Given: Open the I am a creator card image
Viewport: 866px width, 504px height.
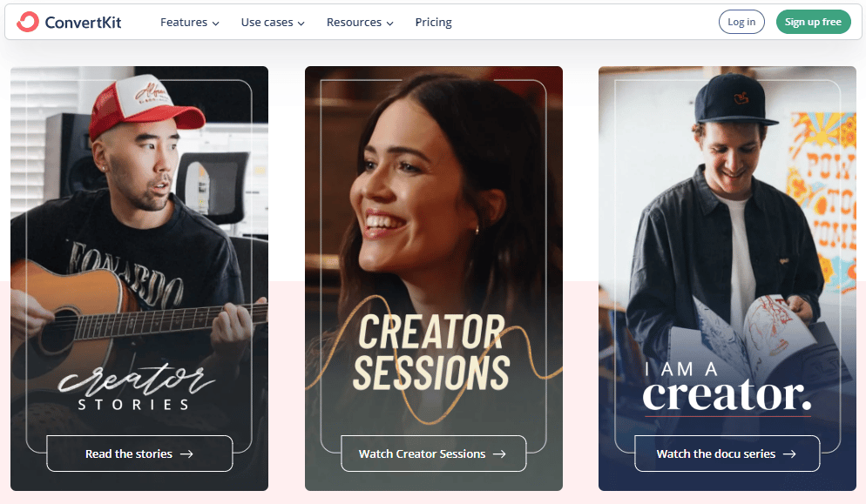Looking at the screenshot, I should click(x=727, y=248).
